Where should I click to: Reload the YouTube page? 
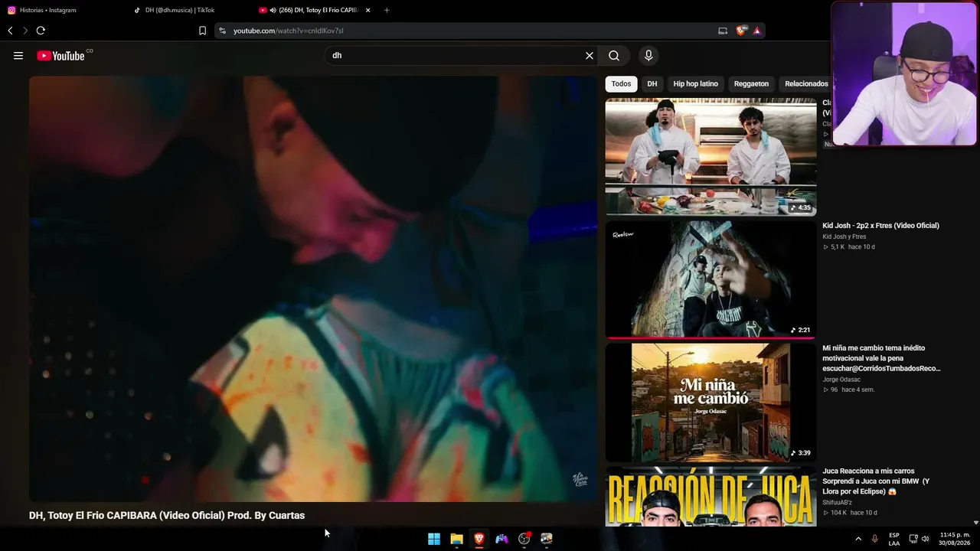pyautogui.click(x=41, y=31)
